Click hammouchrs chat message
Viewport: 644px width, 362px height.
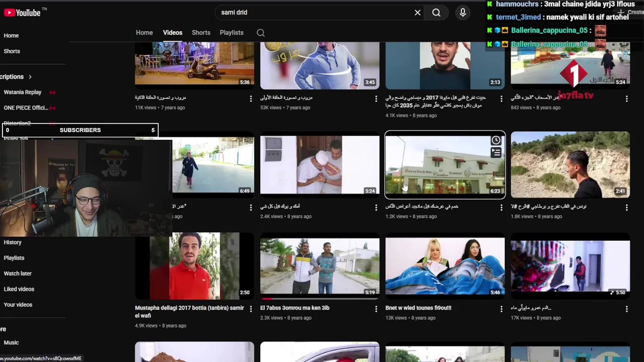[x=561, y=4]
